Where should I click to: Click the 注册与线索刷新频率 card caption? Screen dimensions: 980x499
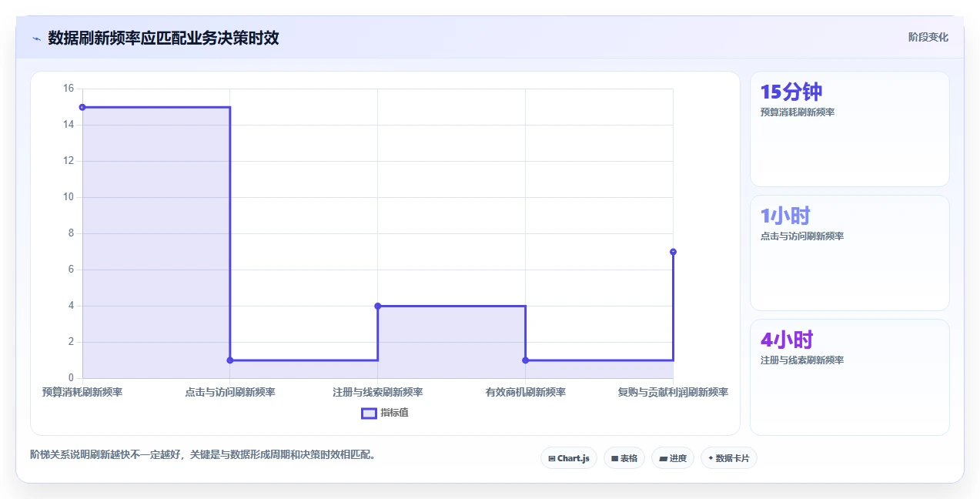(802, 360)
